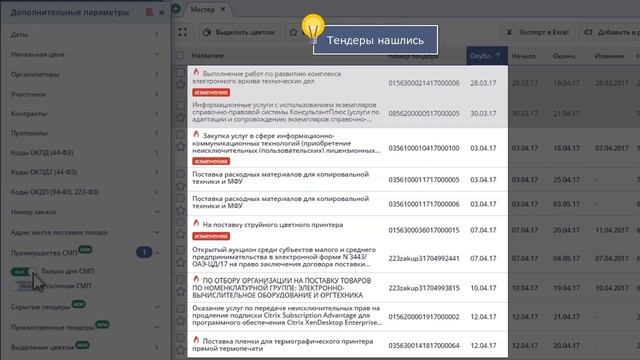Click the изменения badge under Закупка услуг
The image size is (640, 360).
click(211, 161)
